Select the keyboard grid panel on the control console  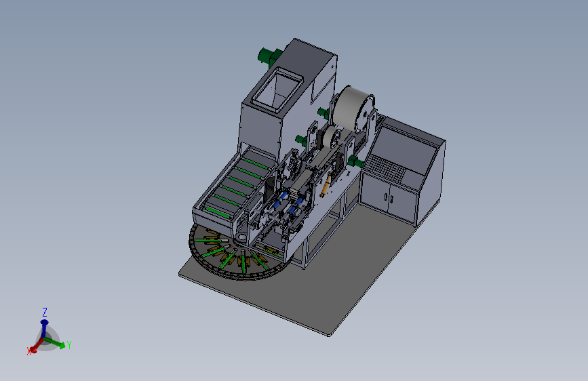coord(387,167)
